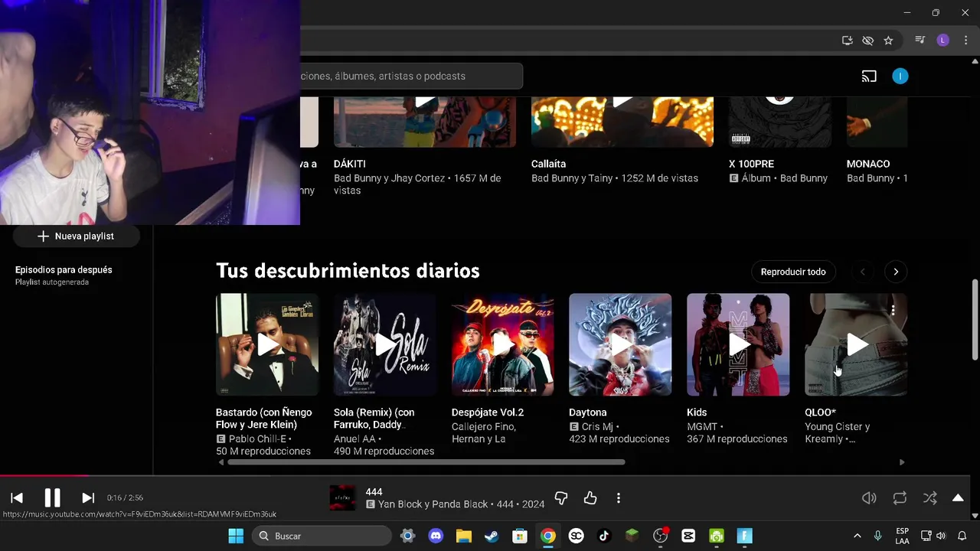
Task: Play QLOO* by Young Cister
Action: 856,344
